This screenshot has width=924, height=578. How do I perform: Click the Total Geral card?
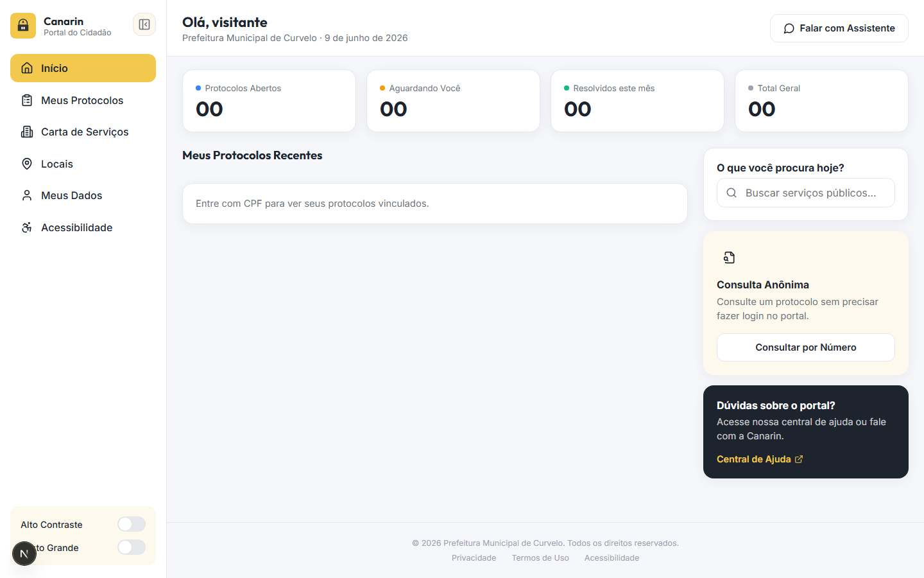point(821,101)
